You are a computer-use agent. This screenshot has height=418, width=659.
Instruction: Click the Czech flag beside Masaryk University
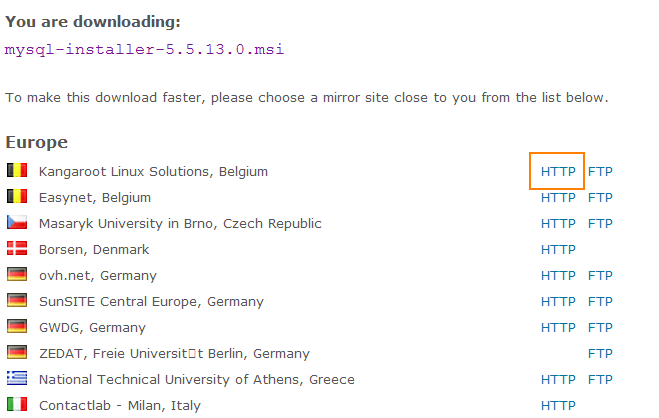click(17, 223)
